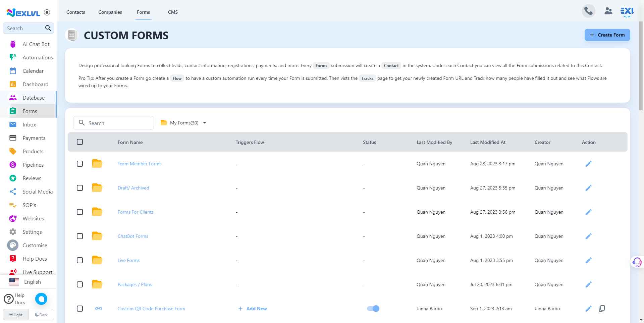Open Forms in the sidebar
The height and width of the screenshot is (323, 644).
click(x=28, y=111)
